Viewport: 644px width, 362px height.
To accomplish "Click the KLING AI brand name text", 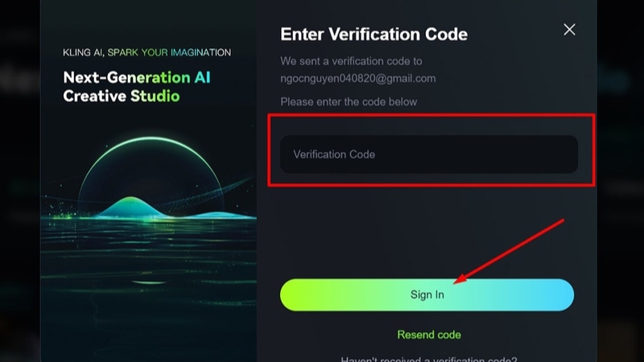I will coord(83,52).
